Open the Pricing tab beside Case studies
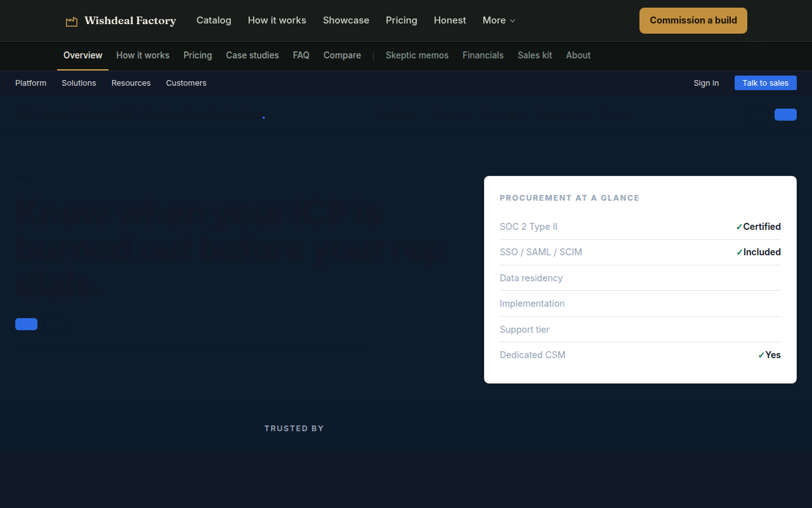 point(198,55)
